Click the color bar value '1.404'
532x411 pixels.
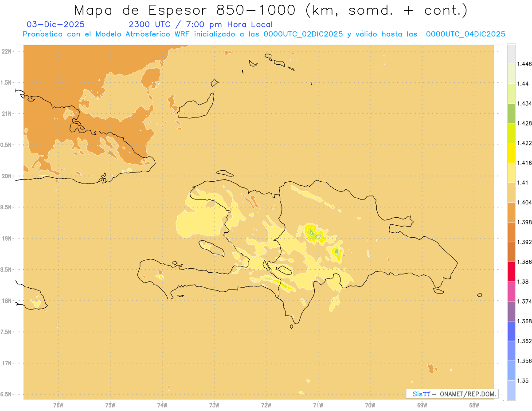[525, 203]
